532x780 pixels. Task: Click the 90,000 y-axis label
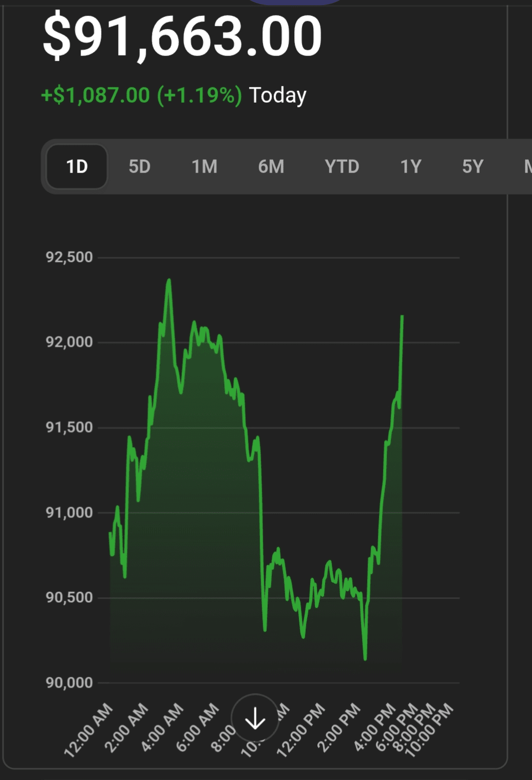coord(69,682)
